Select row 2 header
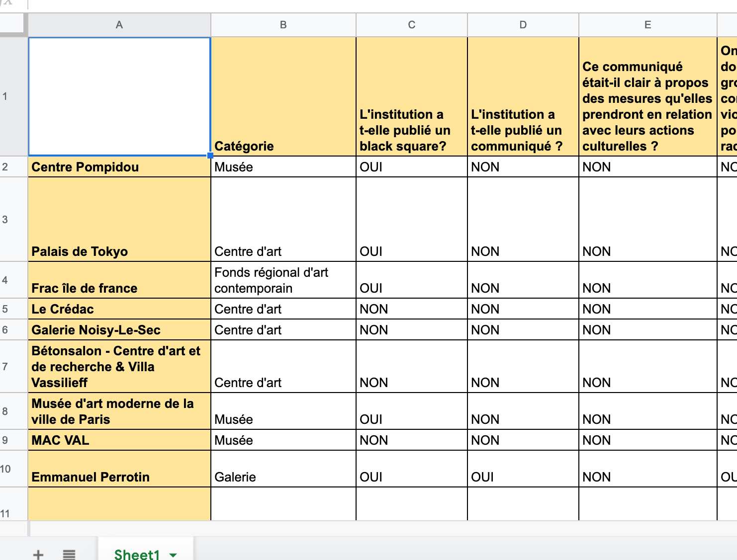737x560 pixels. 13,167
